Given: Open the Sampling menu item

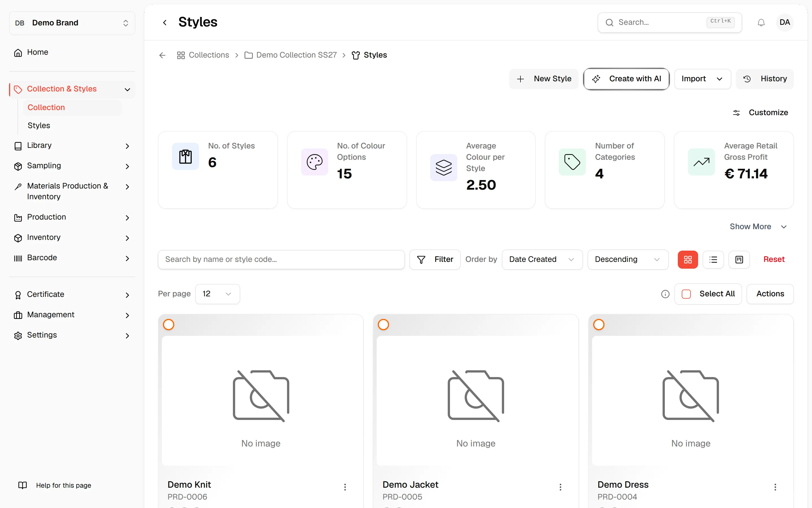Looking at the screenshot, I should pyautogui.click(x=72, y=166).
